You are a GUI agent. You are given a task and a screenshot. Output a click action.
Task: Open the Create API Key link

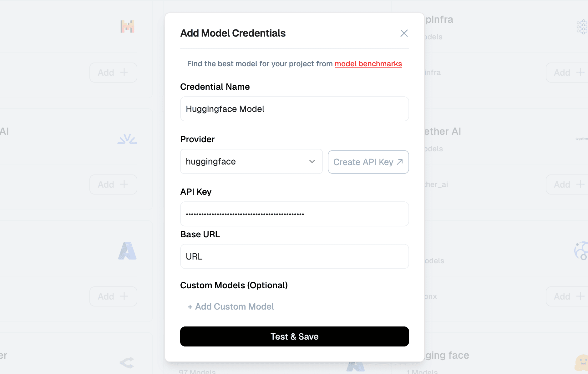coord(368,162)
